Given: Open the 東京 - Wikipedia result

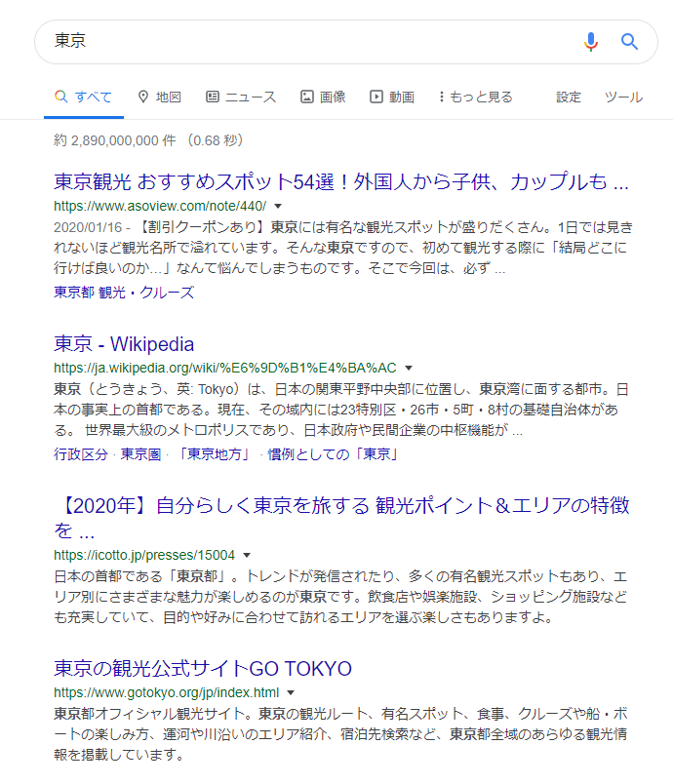Looking at the screenshot, I should coord(124,344).
